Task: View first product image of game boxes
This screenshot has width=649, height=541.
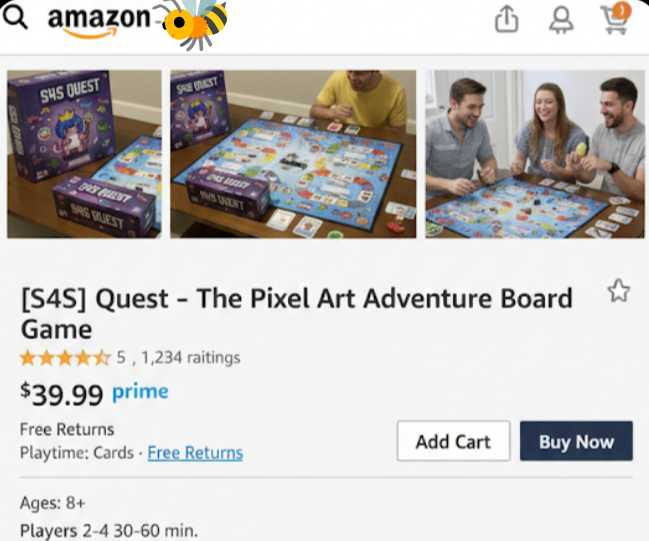Action: 84,154
